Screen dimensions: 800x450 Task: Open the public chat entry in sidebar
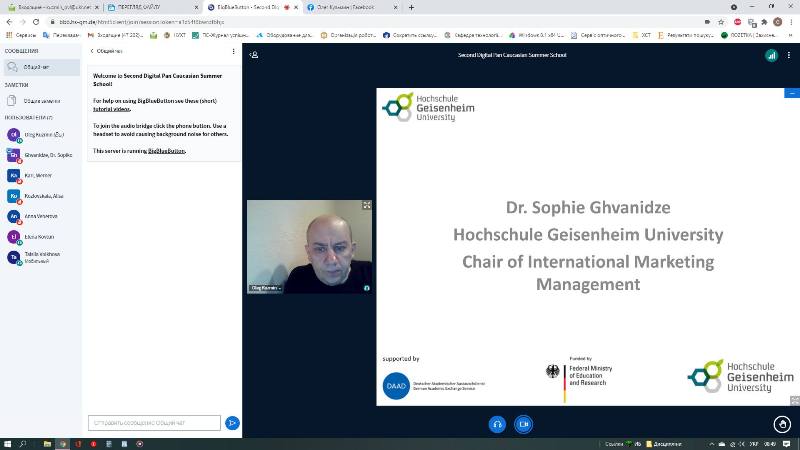(42, 67)
